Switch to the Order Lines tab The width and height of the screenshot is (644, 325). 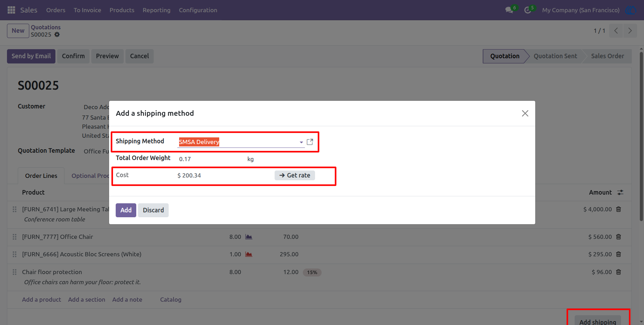click(41, 176)
